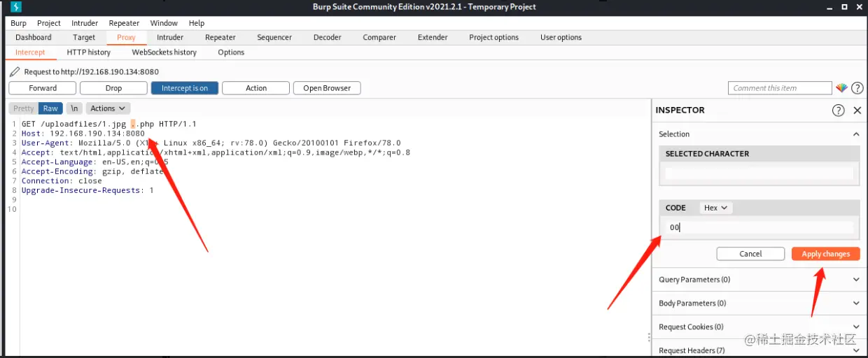The image size is (868, 358).
Task: Open the Burp menu
Action: click(18, 23)
